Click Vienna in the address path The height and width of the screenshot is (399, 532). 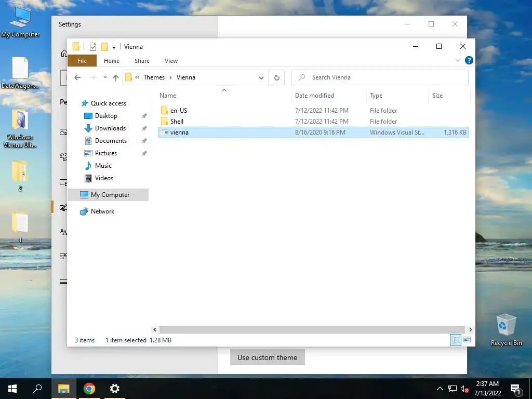pyautogui.click(x=186, y=77)
